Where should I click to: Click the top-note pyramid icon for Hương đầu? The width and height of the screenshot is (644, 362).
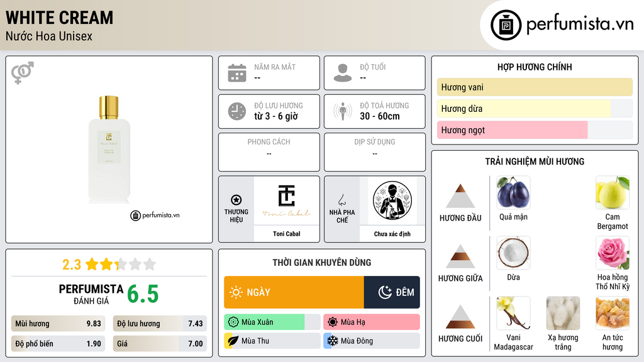[x=460, y=196]
